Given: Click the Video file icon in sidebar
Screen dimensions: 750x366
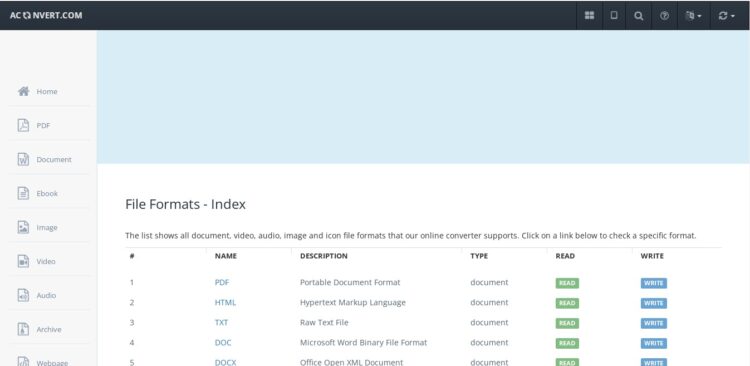Looking at the screenshot, I should 23,261.
